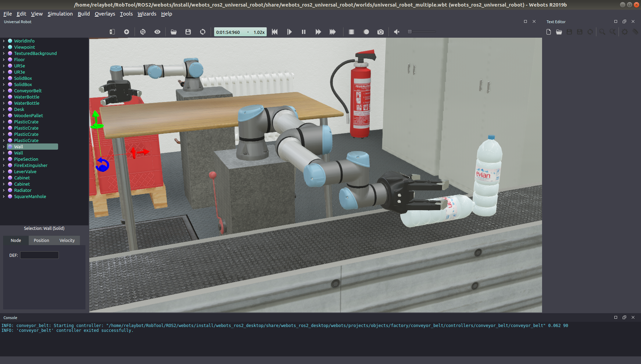Expand the ConveyorBelt tree node
The height and width of the screenshot is (364, 641).
click(x=4, y=91)
